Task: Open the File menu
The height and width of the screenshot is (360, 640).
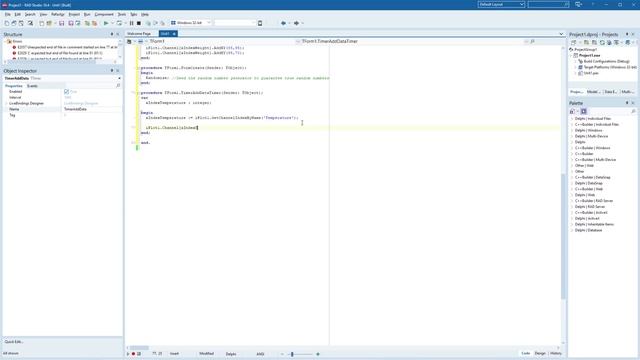Action: 7,14
